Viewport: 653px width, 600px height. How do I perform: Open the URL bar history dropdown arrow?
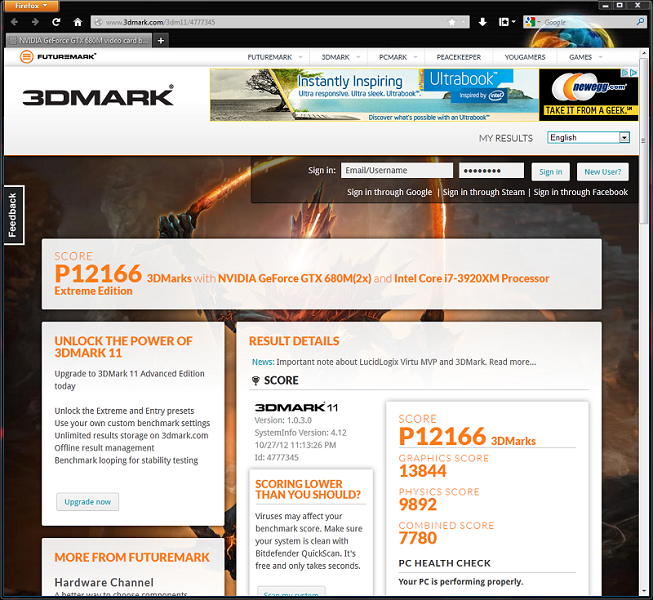pyautogui.click(x=463, y=22)
